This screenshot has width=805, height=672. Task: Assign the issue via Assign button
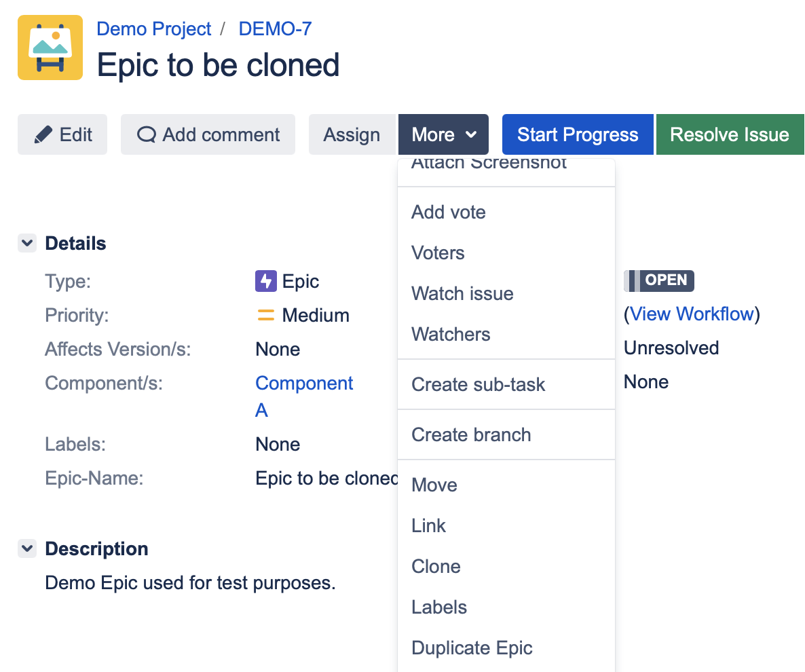[352, 134]
